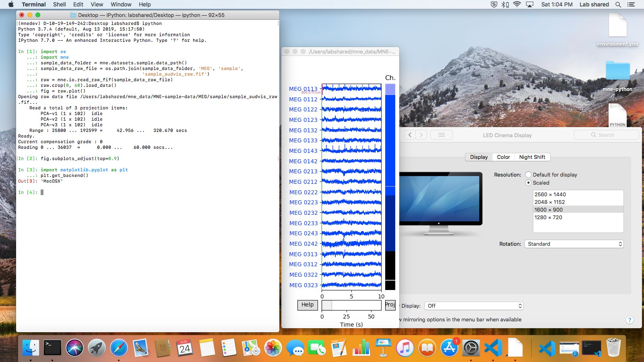The width and height of the screenshot is (644, 362).
Task: Open iBooks app in the dock
Action: pyautogui.click(x=427, y=348)
